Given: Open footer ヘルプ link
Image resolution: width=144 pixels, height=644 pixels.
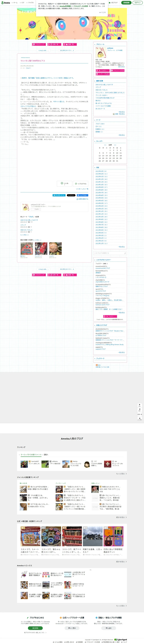Looking at the screenshot, I should [124, 642].
